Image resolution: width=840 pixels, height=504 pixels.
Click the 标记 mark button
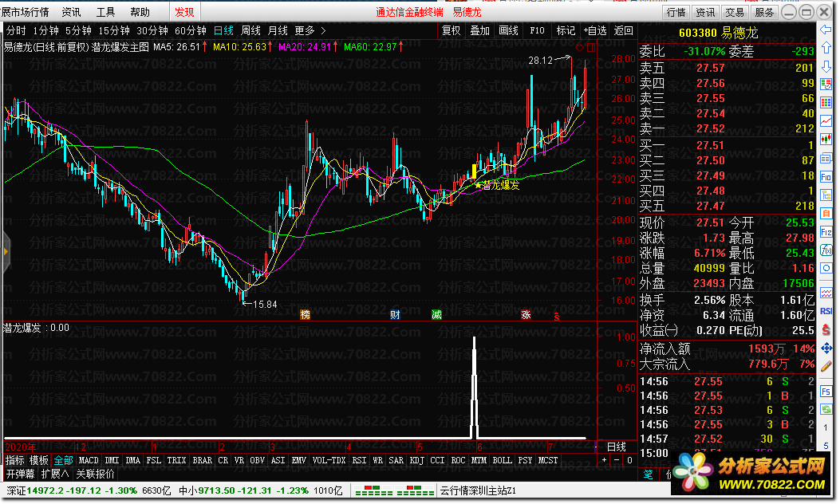(566, 30)
